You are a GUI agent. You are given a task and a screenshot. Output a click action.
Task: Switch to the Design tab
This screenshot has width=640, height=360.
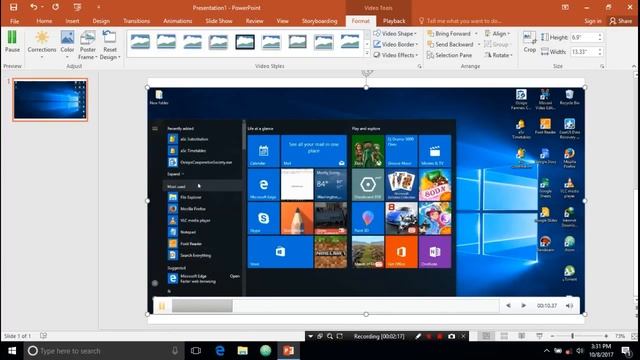pos(101,21)
